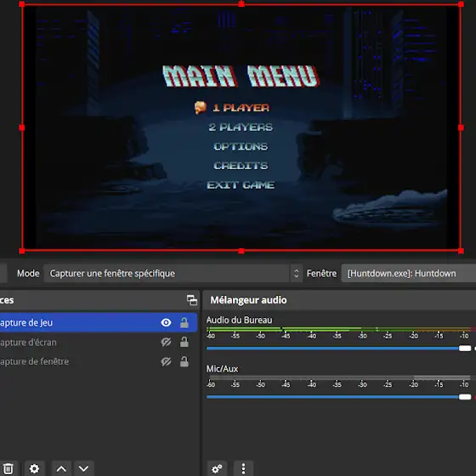
Task: Move source down with arrow button
Action: pos(83,468)
